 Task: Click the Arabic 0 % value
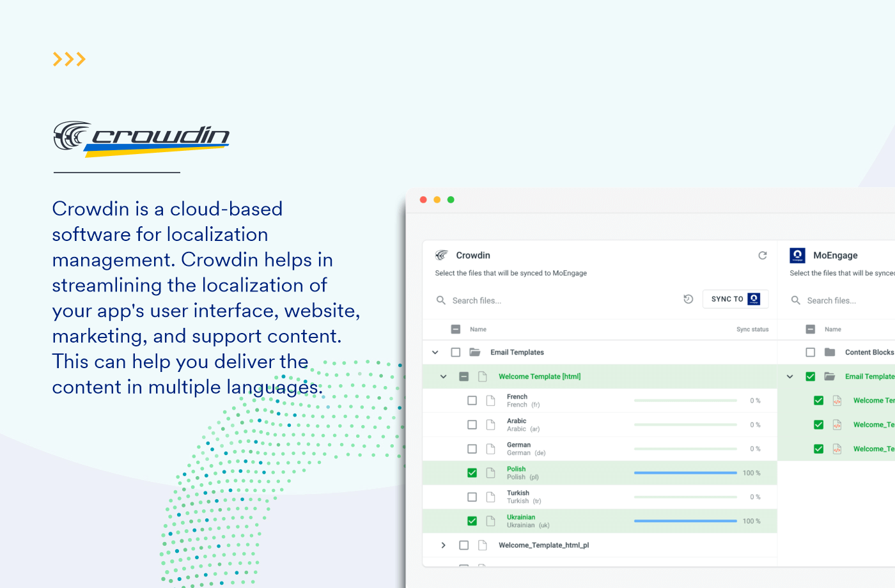click(755, 425)
